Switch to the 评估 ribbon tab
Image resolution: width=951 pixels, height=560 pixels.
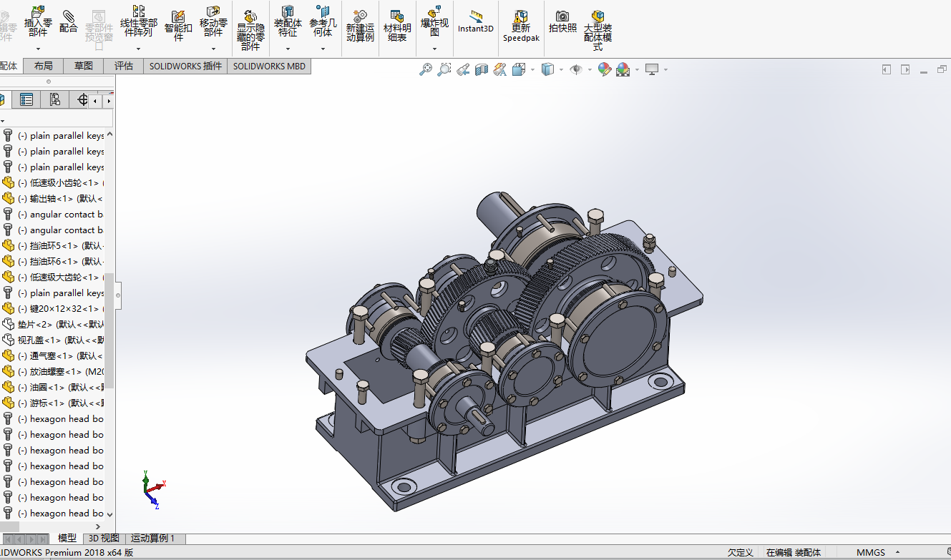[x=123, y=66]
